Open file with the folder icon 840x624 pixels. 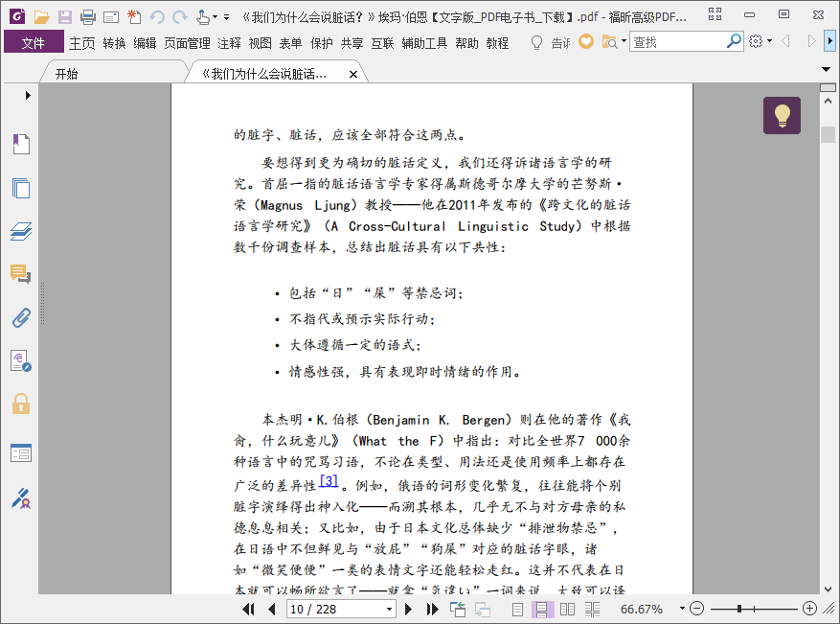pos(41,17)
